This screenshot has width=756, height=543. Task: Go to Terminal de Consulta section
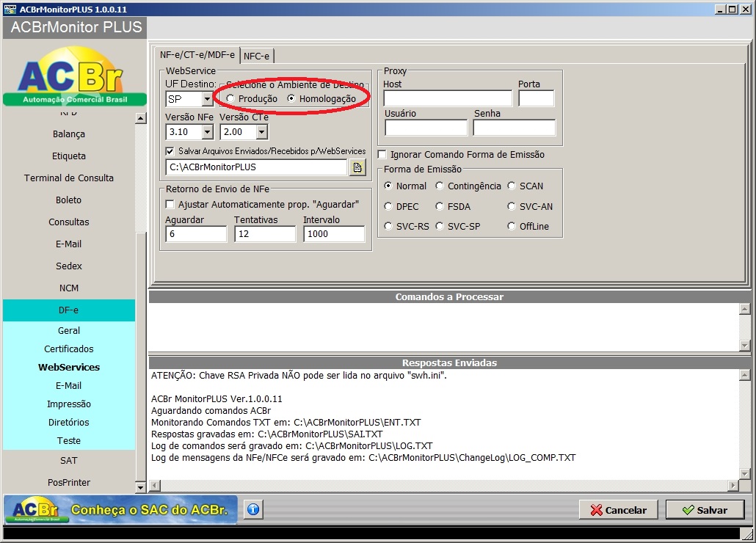coord(69,178)
